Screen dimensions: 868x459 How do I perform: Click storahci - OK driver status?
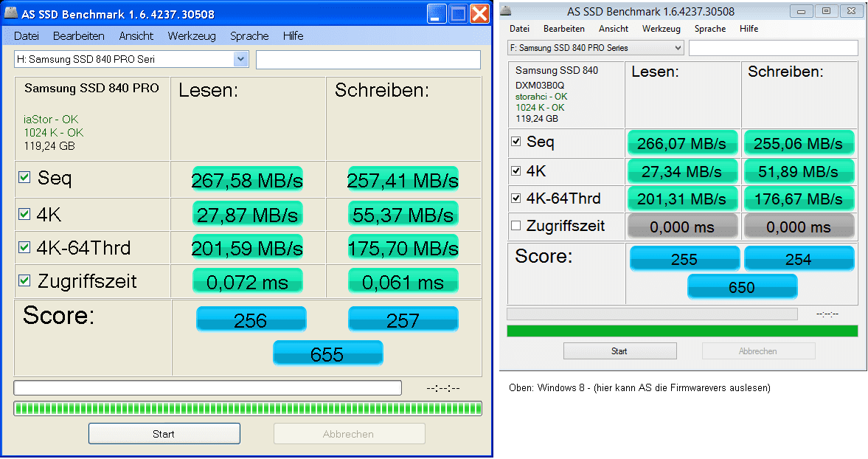541,97
